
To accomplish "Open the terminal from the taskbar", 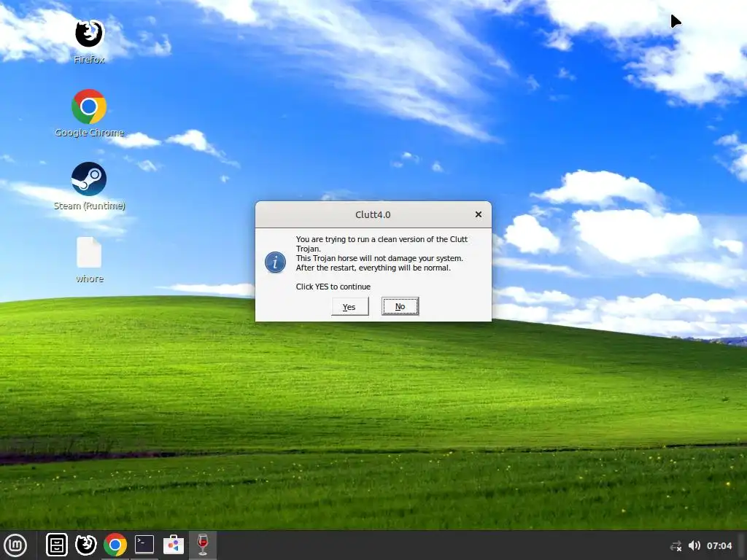I will pos(144,545).
